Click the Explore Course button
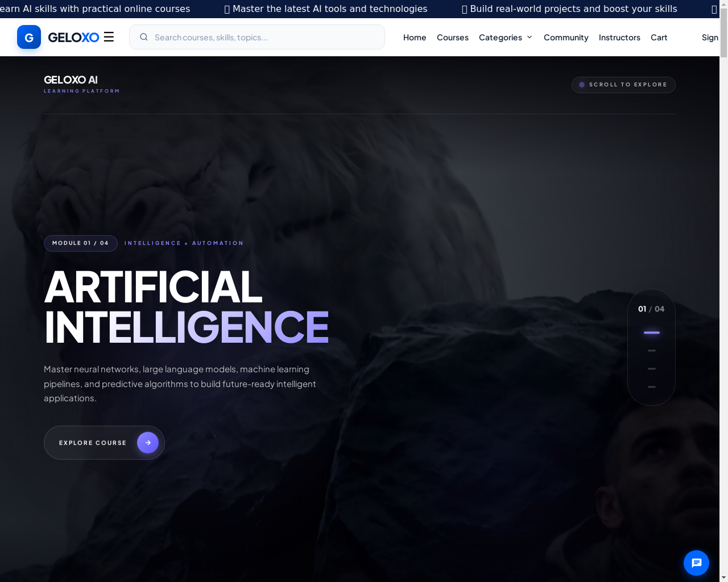 (x=104, y=443)
